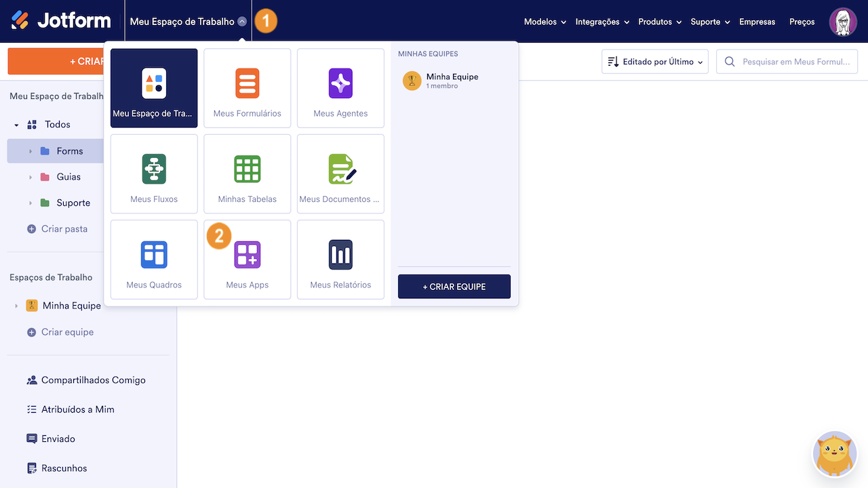
Task: Open the Integrações dropdown menu
Action: [602, 22]
